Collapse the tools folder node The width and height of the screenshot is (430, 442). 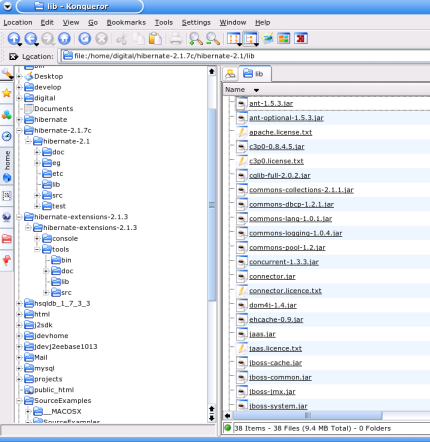point(37,249)
